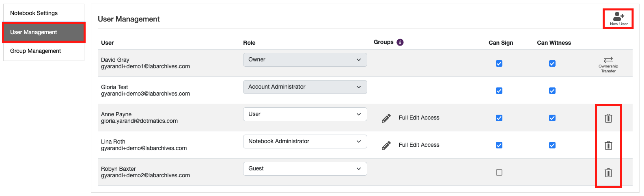Edit Anne Payne's group access pencil
This screenshot has width=644, height=196.
click(386, 118)
